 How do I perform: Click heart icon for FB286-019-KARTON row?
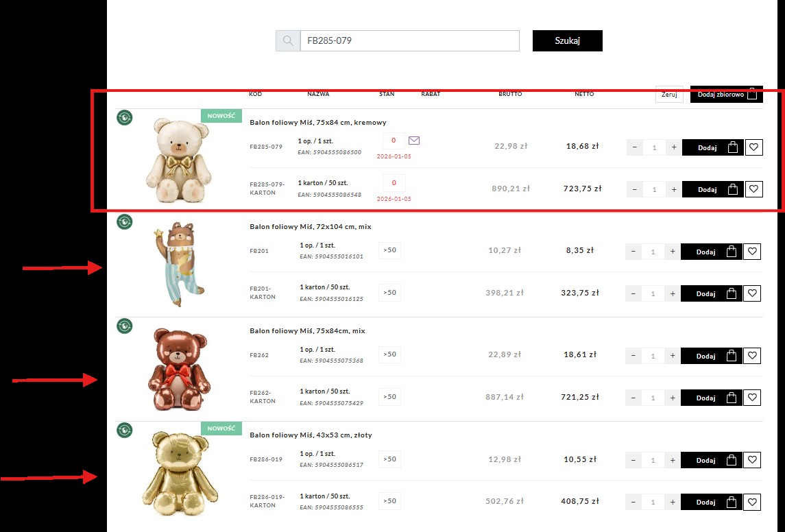coord(752,502)
